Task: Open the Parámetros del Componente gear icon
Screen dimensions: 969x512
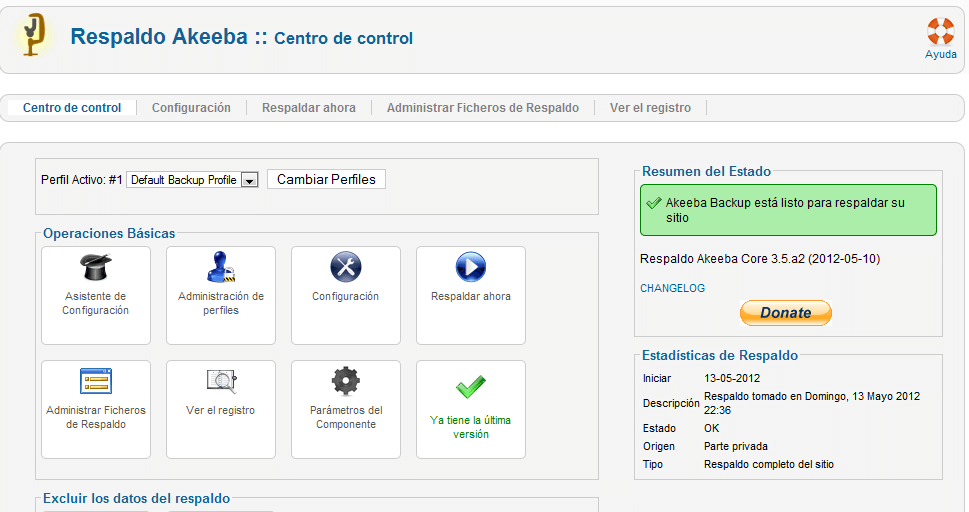Action: [x=345, y=381]
